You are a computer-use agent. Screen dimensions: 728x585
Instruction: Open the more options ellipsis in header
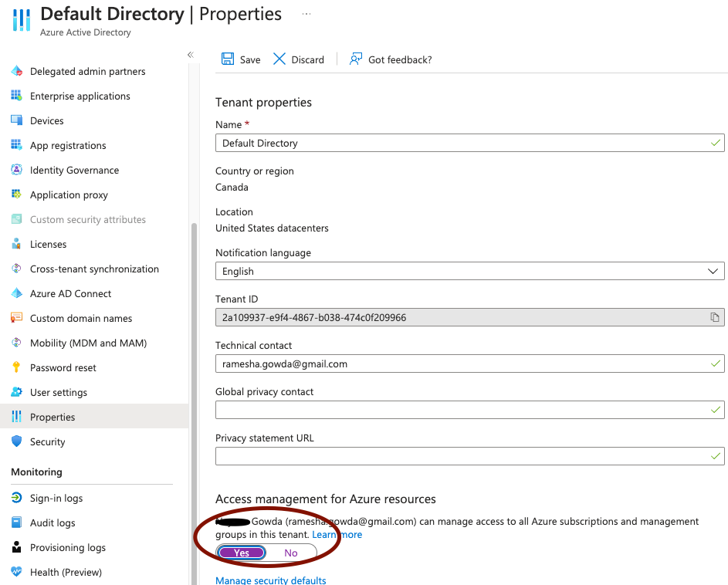306,14
